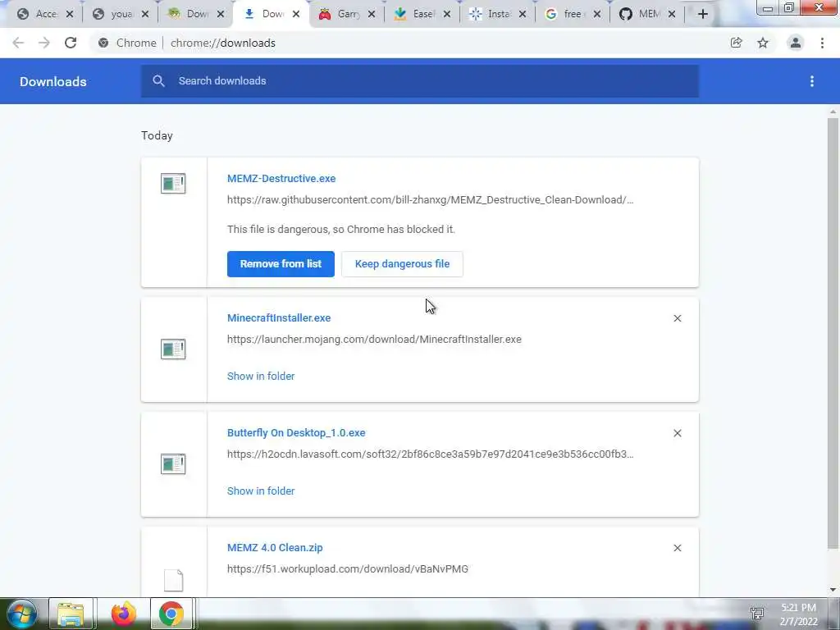Remove Butterfly On Desktop entry with its X

[677, 433]
